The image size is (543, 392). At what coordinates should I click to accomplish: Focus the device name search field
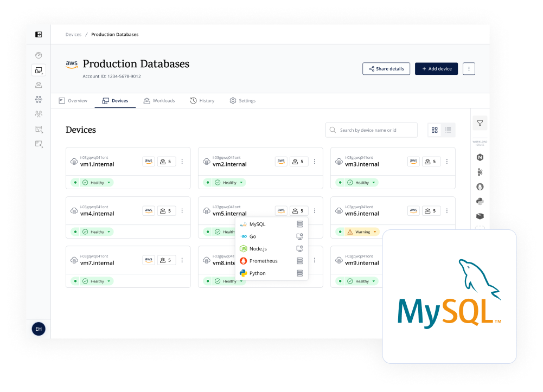coord(372,130)
